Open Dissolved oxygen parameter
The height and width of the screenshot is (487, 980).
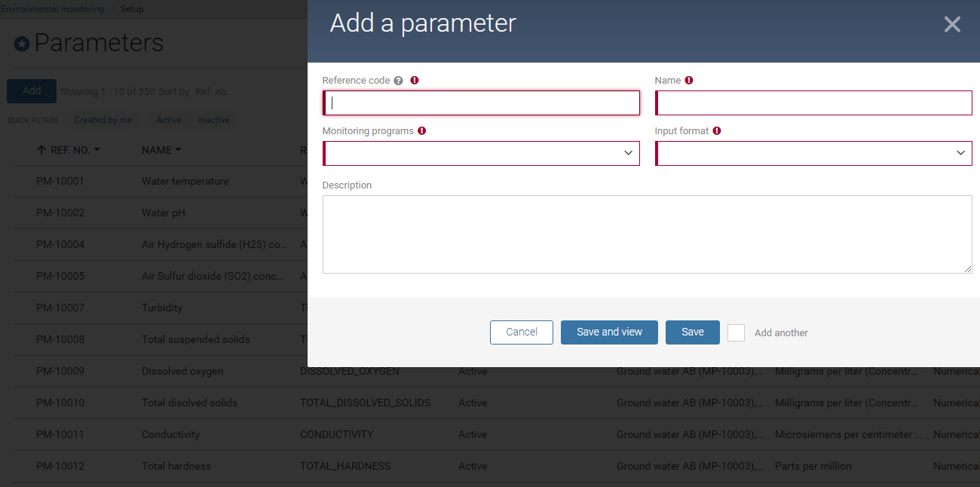pos(182,372)
